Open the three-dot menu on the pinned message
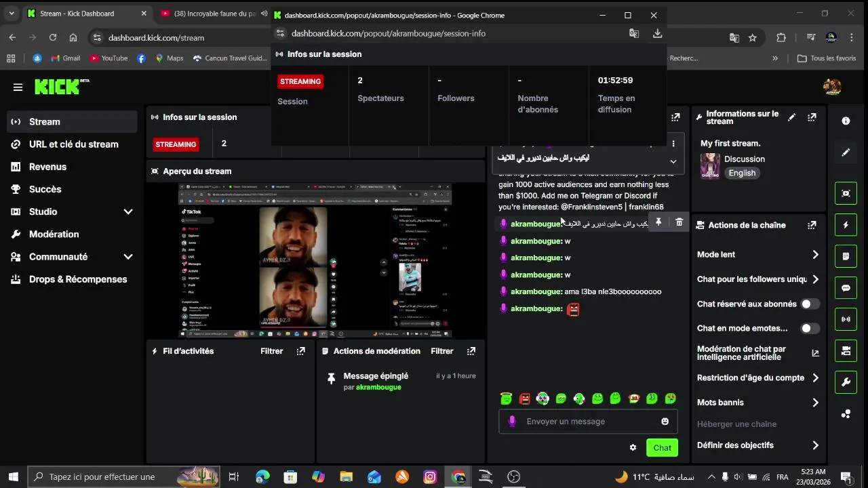This screenshot has width=868, height=488. (x=673, y=144)
